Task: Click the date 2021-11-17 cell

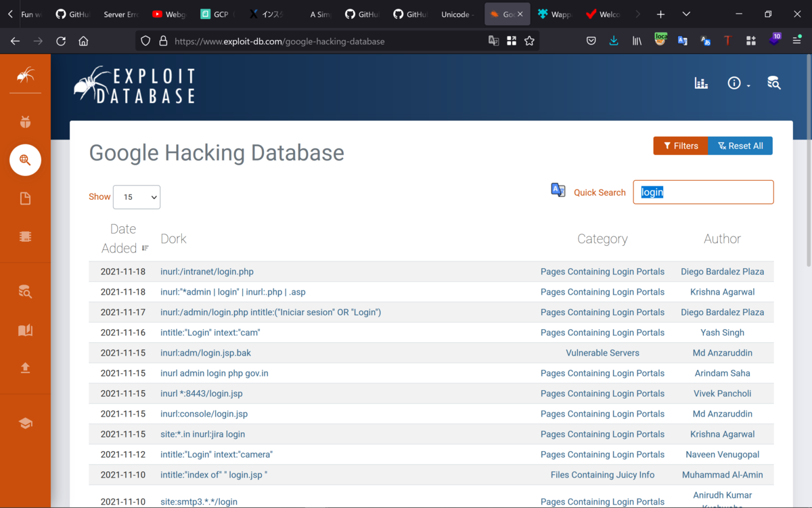Action: [x=122, y=312]
